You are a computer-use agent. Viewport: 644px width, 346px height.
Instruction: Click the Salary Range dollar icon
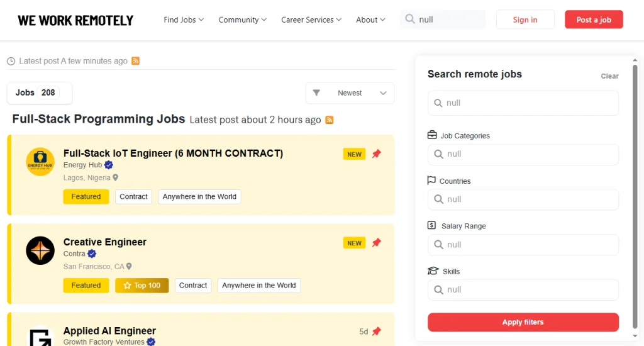[431, 225]
